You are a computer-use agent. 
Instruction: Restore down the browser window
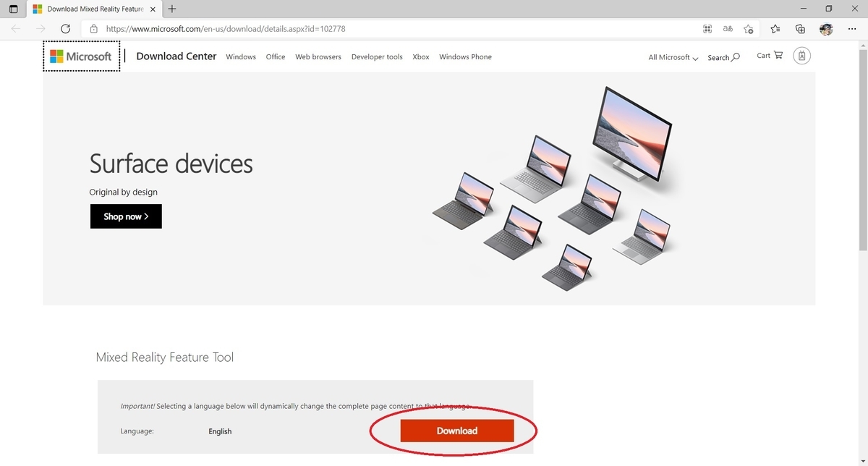[829, 9]
